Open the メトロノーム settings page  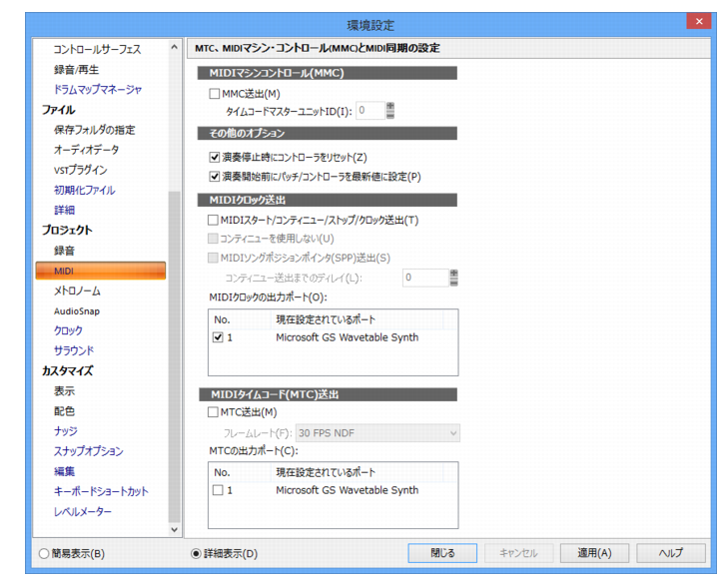77,291
